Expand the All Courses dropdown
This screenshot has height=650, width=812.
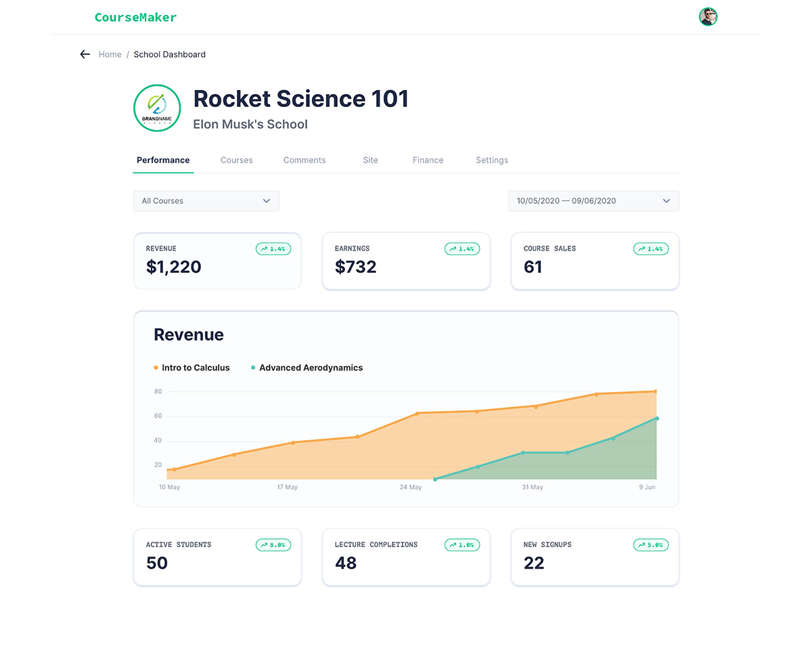pyautogui.click(x=206, y=201)
